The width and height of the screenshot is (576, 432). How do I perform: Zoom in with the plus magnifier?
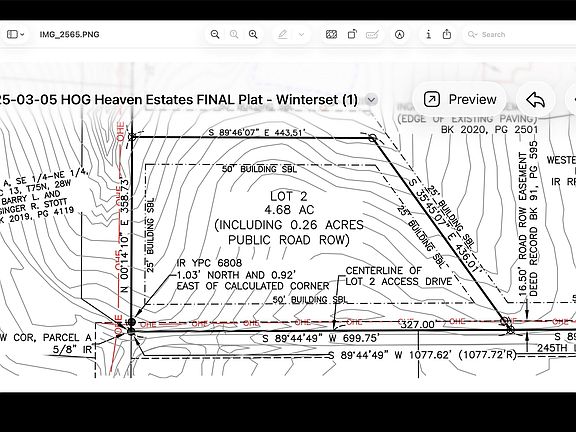[253, 35]
